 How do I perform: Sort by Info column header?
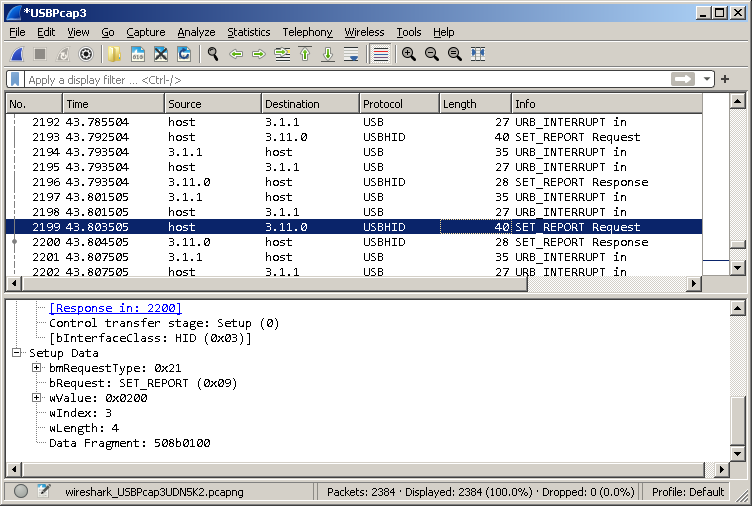tap(607, 104)
